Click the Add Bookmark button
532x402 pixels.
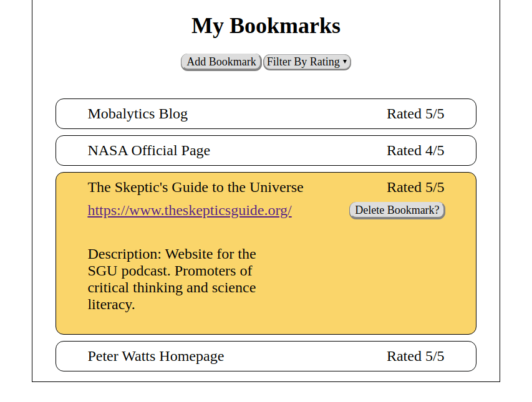(x=221, y=62)
